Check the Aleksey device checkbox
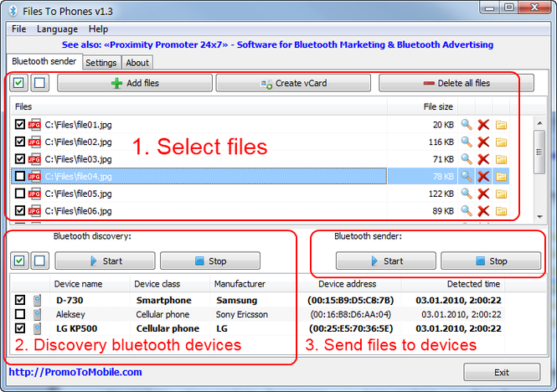 click(x=20, y=314)
